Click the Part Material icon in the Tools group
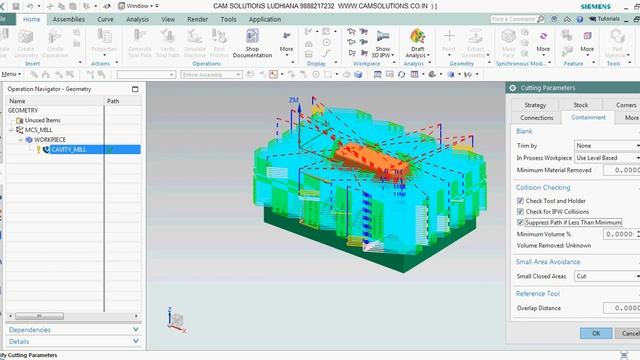640x360 pixels. point(617,43)
